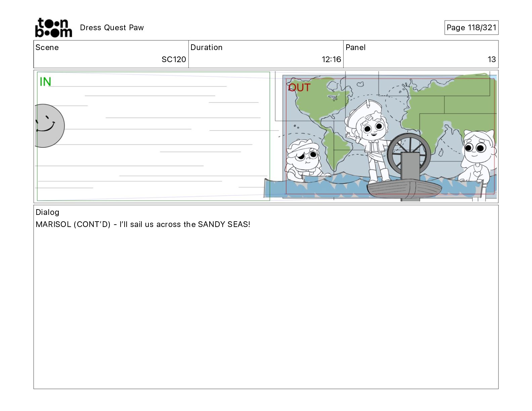Select scene value 'SC120'

click(x=174, y=59)
